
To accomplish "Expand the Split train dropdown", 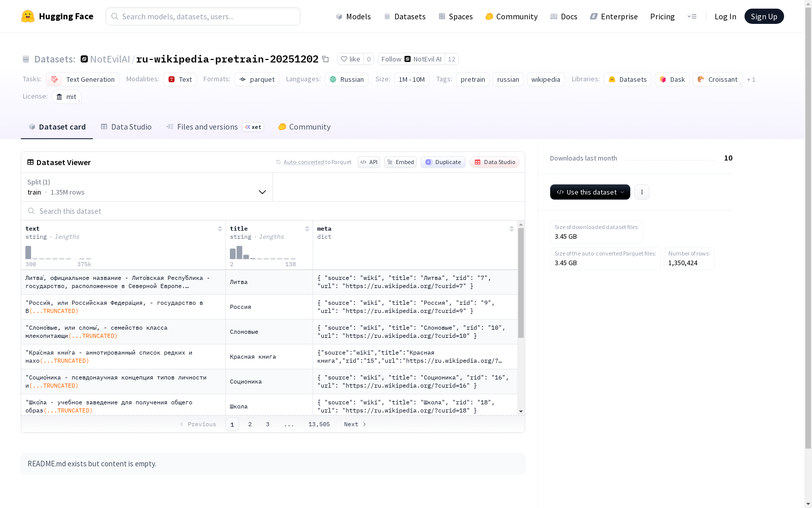I will click(x=147, y=187).
